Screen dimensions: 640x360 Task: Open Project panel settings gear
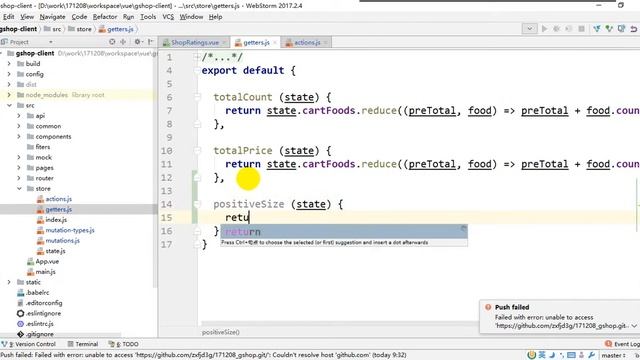pyautogui.click(x=138, y=42)
